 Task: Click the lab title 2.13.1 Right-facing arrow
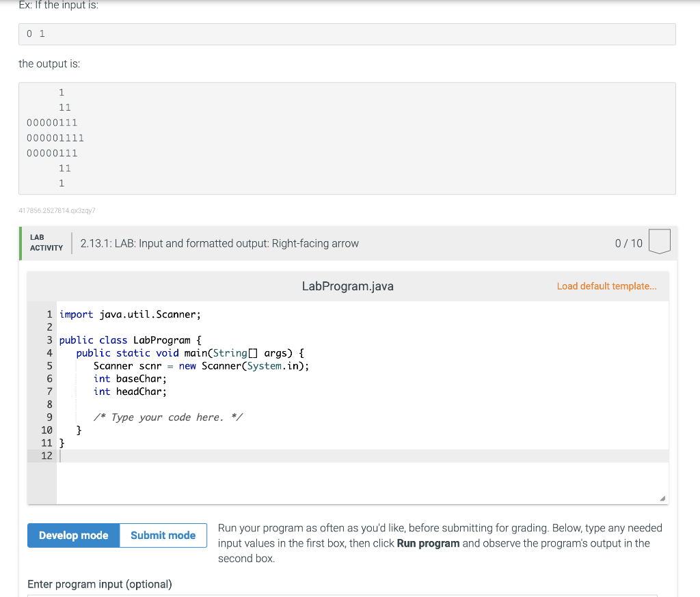pyautogui.click(x=219, y=242)
